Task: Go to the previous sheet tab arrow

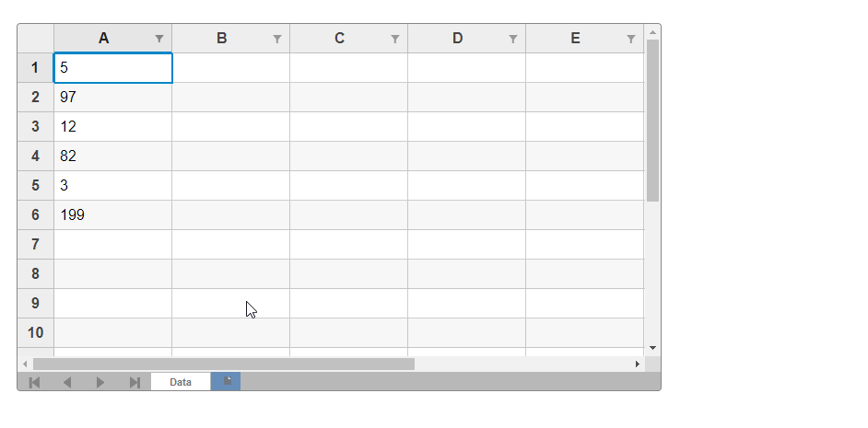Action: (67, 382)
